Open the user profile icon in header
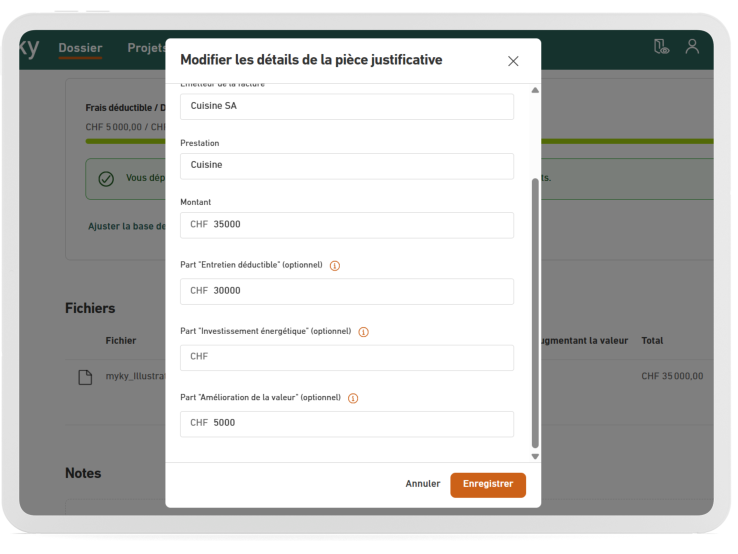 click(691, 47)
